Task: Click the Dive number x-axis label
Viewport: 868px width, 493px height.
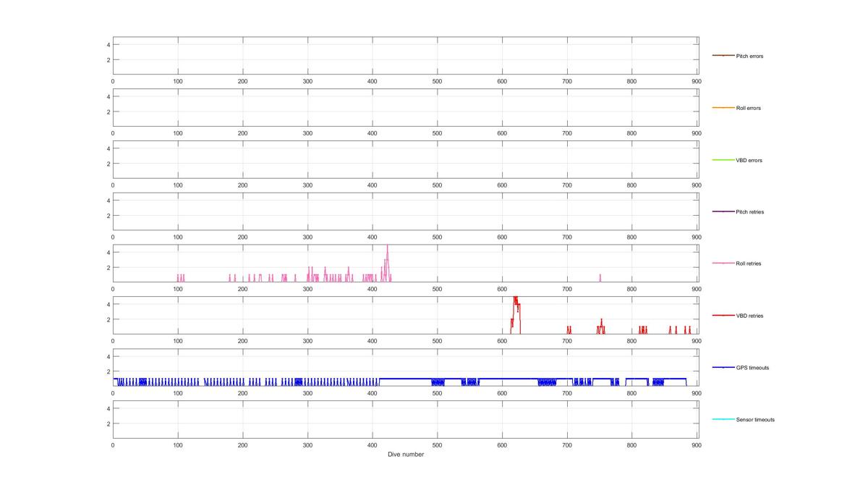Action: coord(406,455)
